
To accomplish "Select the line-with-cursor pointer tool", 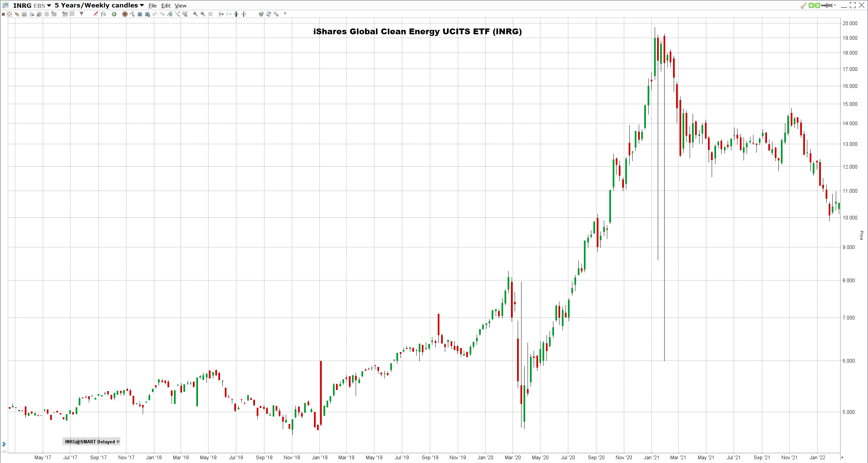I will [x=132, y=14].
